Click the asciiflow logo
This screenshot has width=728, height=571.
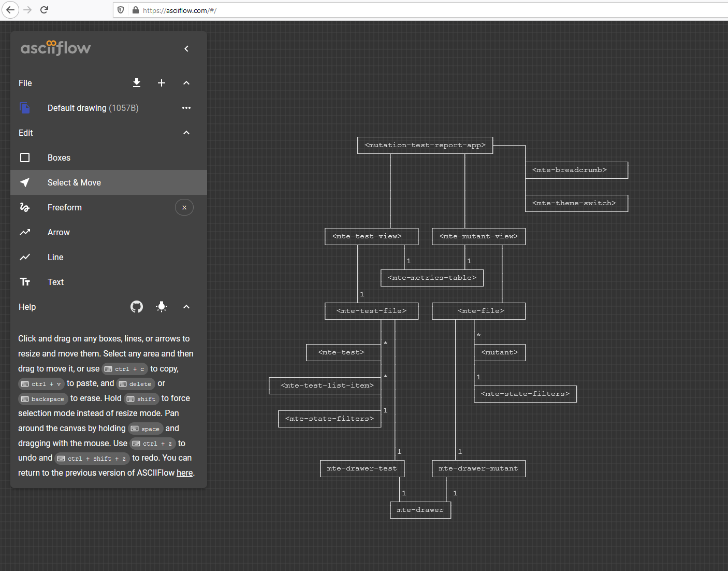[x=56, y=48]
